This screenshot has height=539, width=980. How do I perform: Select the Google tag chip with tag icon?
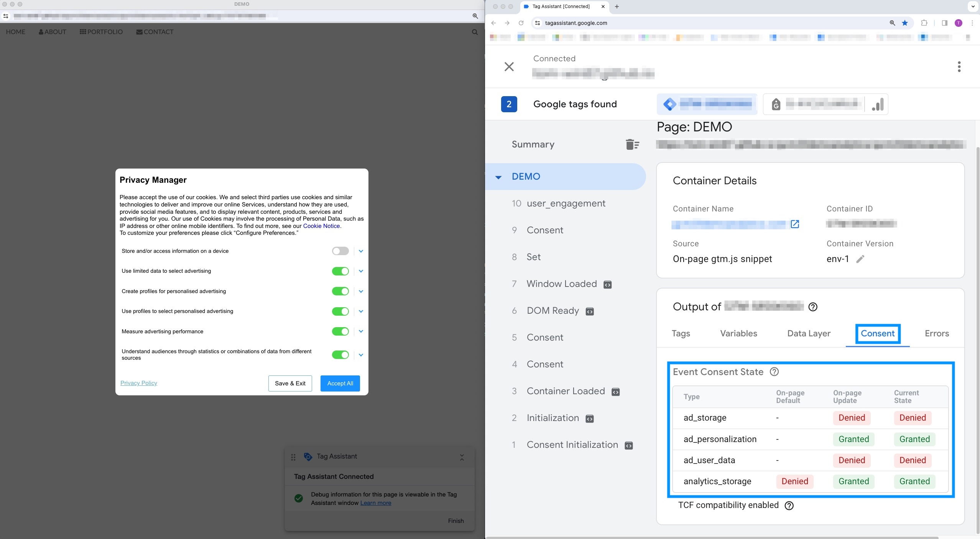point(814,104)
